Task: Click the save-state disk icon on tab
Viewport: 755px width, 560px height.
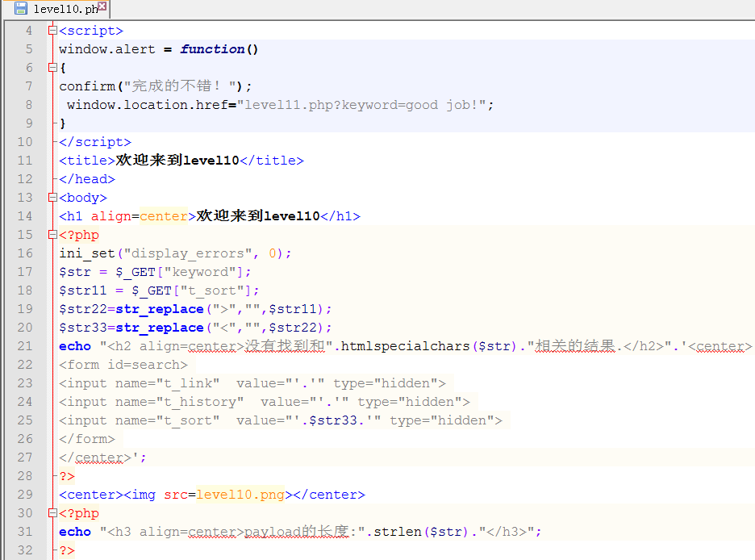Action: pos(21,9)
